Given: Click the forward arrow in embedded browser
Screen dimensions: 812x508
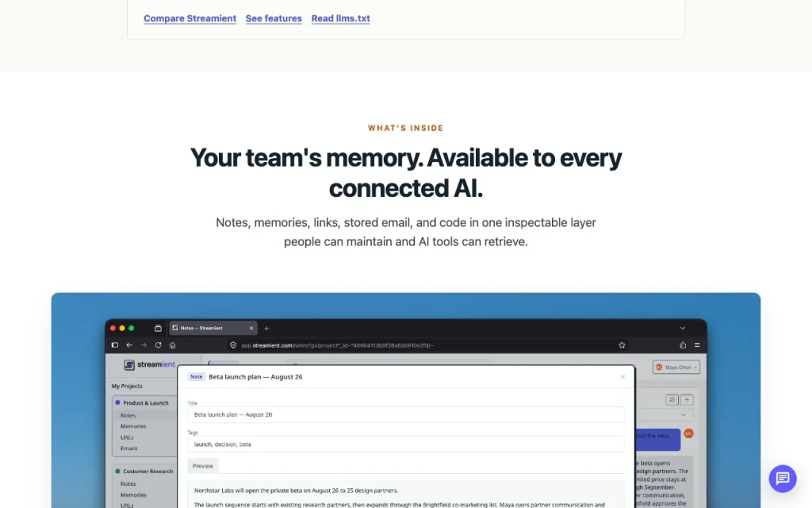Looking at the screenshot, I should pyautogui.click(x=144, y=345).
